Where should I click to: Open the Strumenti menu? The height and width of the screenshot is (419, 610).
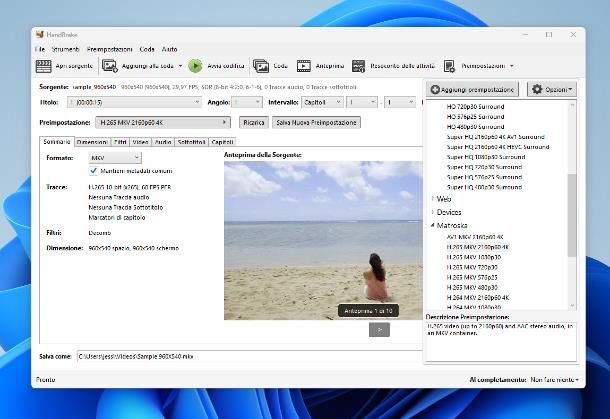[65, 49]
